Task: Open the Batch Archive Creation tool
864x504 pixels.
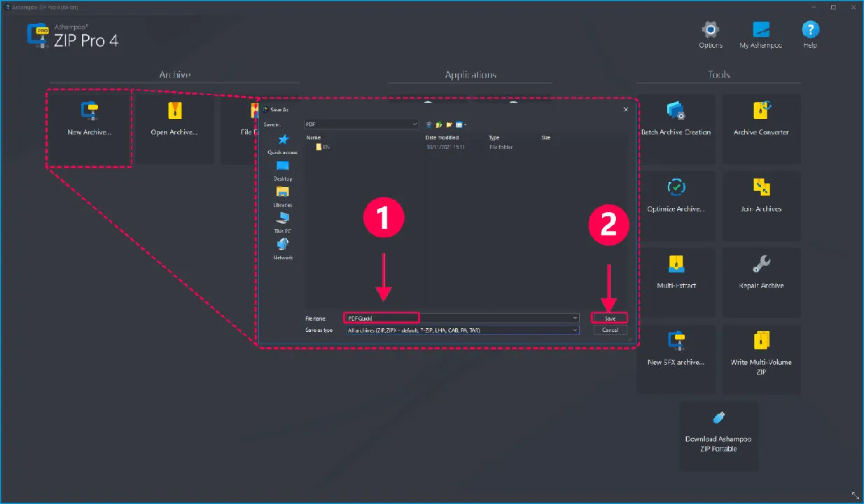Action: (676, 129)
